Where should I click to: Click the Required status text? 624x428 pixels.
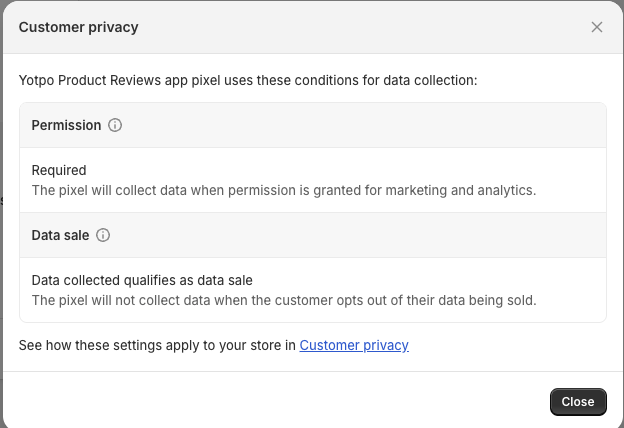click(59, 170)
